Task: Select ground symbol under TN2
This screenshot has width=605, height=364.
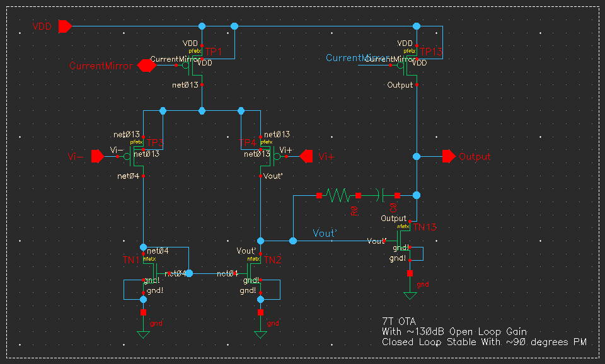Action: 260,325
